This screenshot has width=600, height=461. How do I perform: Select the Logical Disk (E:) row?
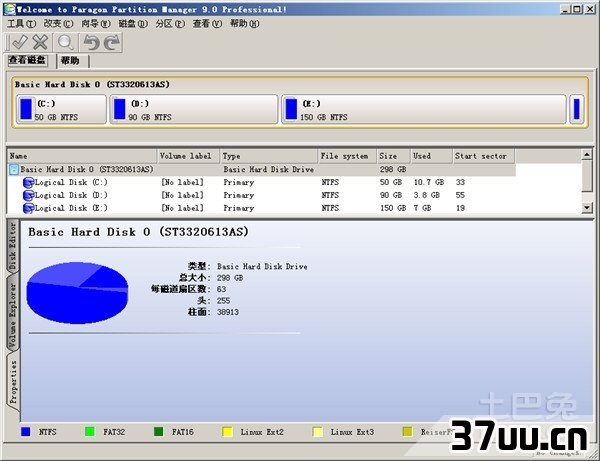coord(262,209)
